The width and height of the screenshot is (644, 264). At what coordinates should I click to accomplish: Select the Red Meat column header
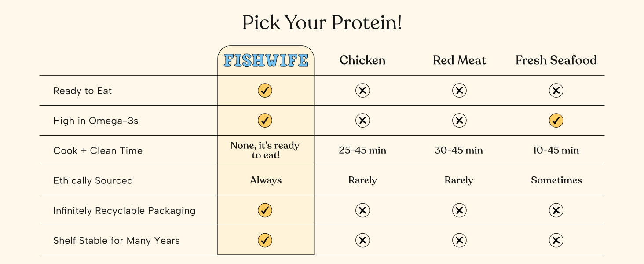[x=459, y=60]
